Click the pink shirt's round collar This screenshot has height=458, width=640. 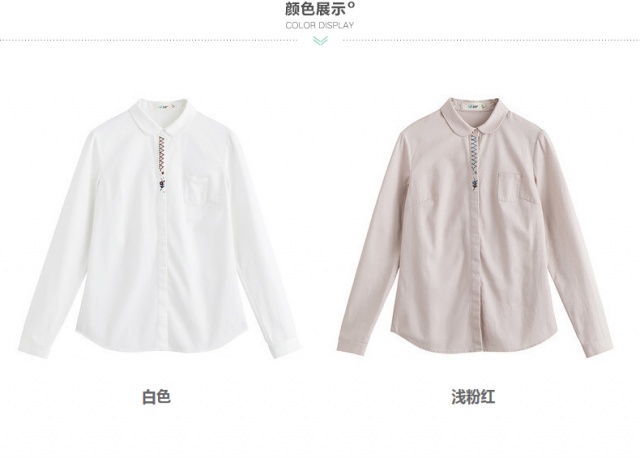(473, 115)
